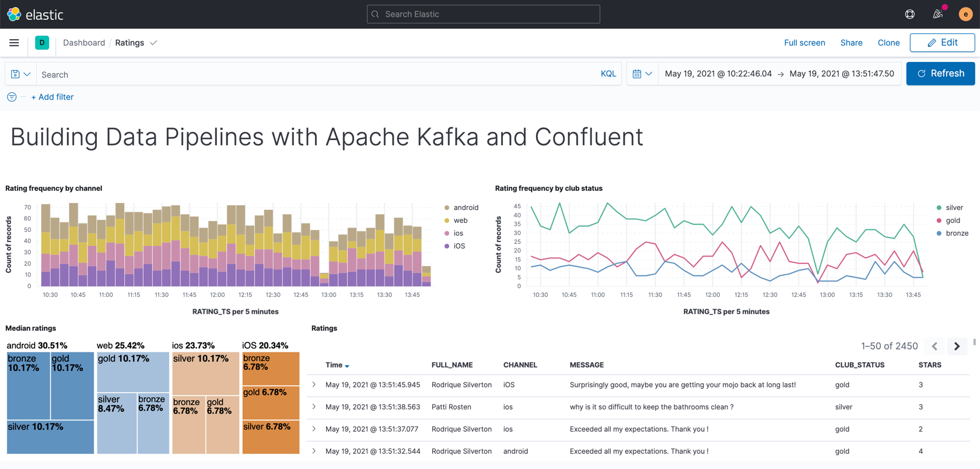Image resolution: width=980 pixels, height=469 pixels.
Task: Go to next ratings page
Action: coord(957,346)
